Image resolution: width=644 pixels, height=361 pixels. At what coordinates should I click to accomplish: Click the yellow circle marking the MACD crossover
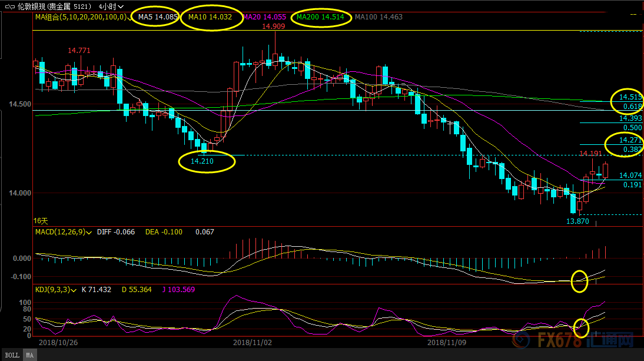coord(580,280)
